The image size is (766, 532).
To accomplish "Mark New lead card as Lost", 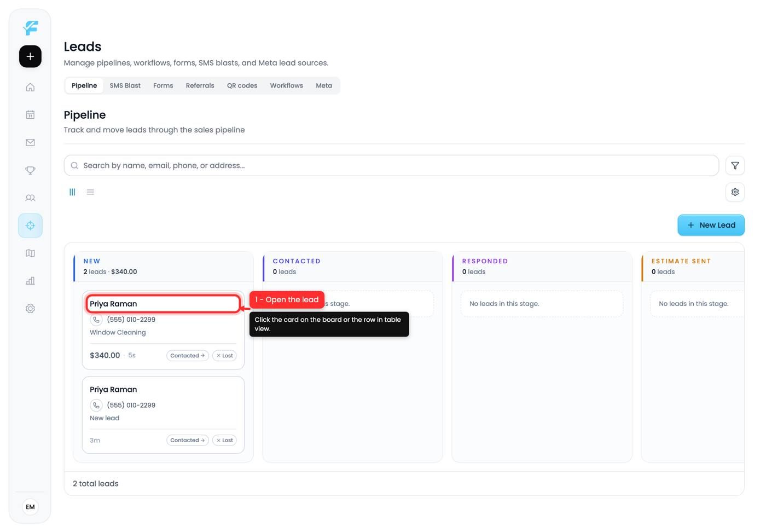I will (x=224, y=440).
